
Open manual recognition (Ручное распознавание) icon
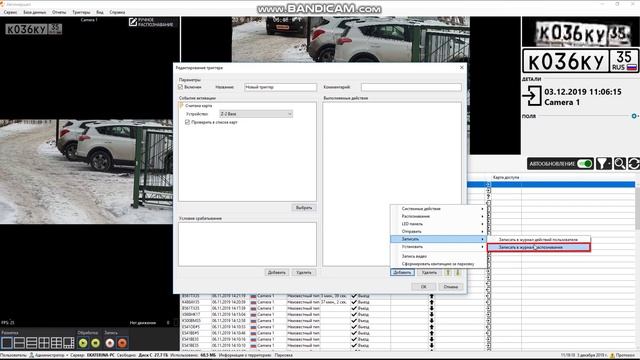pos(133,22)
